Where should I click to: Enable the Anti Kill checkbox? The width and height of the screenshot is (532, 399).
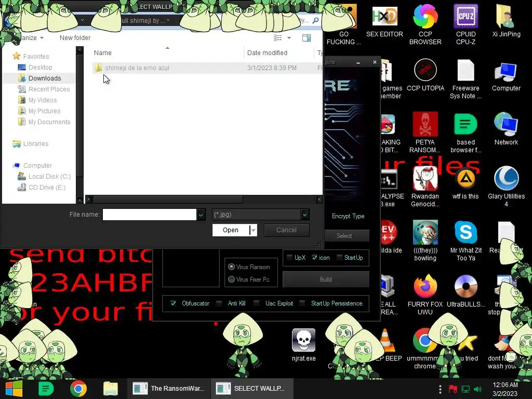pos(219,303)
